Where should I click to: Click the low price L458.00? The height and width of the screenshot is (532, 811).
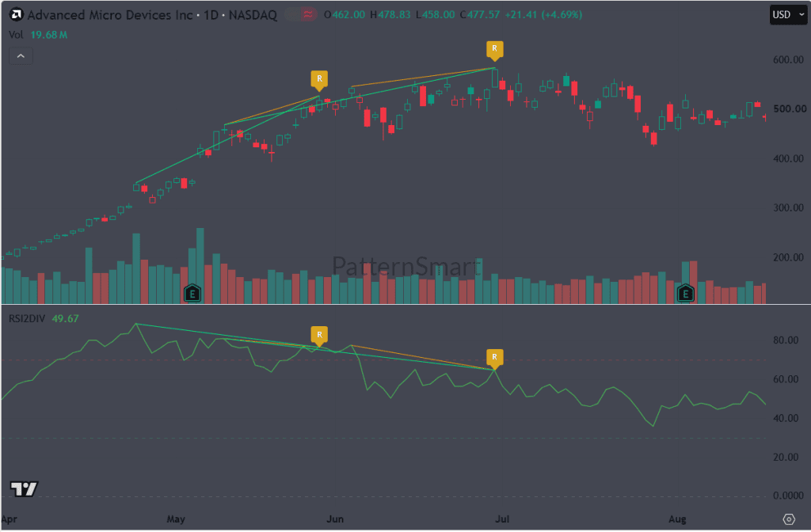[436, 14]
